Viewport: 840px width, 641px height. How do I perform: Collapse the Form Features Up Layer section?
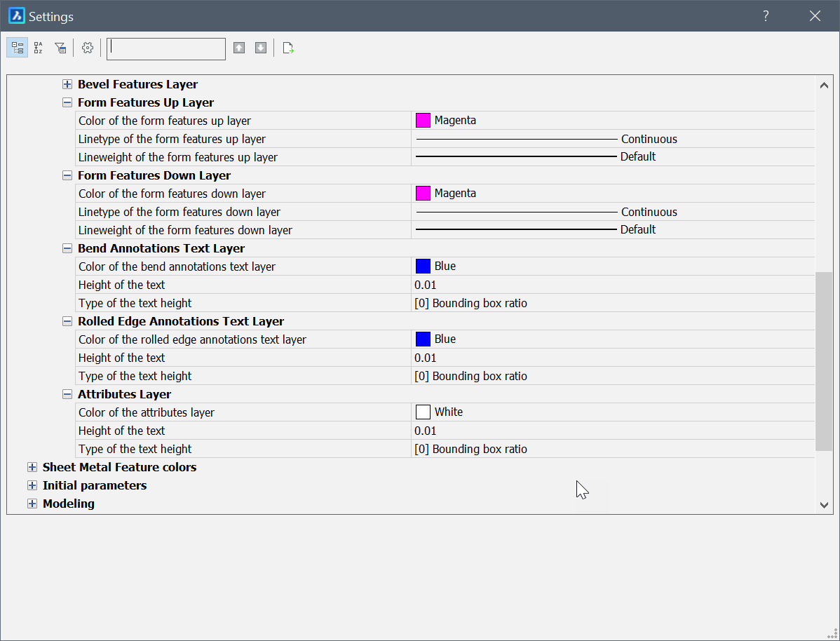(67, 102)
